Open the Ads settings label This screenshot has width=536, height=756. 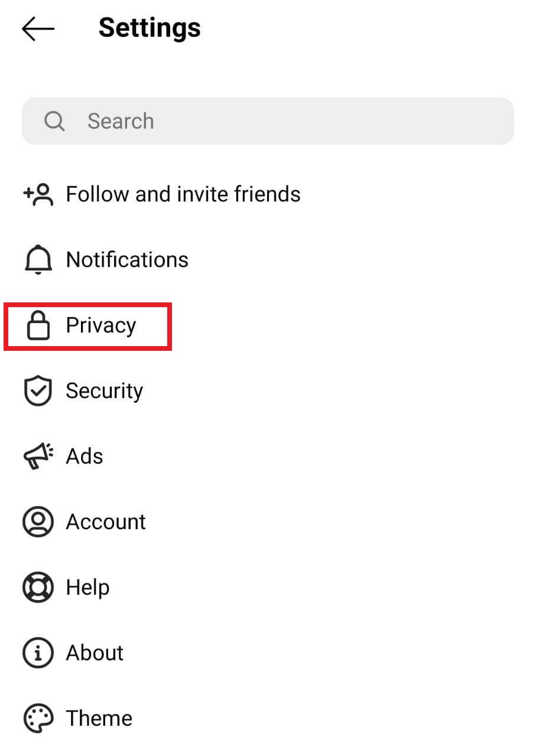[x=85, y=457]
